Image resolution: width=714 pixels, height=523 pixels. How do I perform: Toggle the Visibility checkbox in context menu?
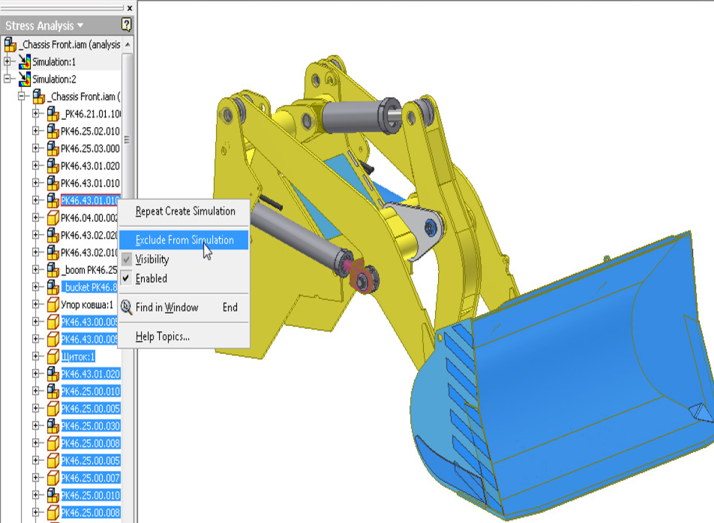click(127, 259)
